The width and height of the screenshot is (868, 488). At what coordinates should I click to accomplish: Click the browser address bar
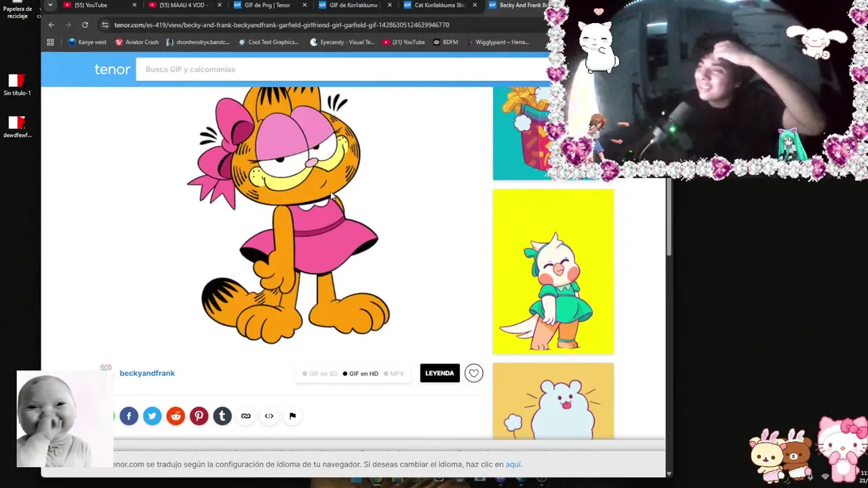[x=325, y=25]
